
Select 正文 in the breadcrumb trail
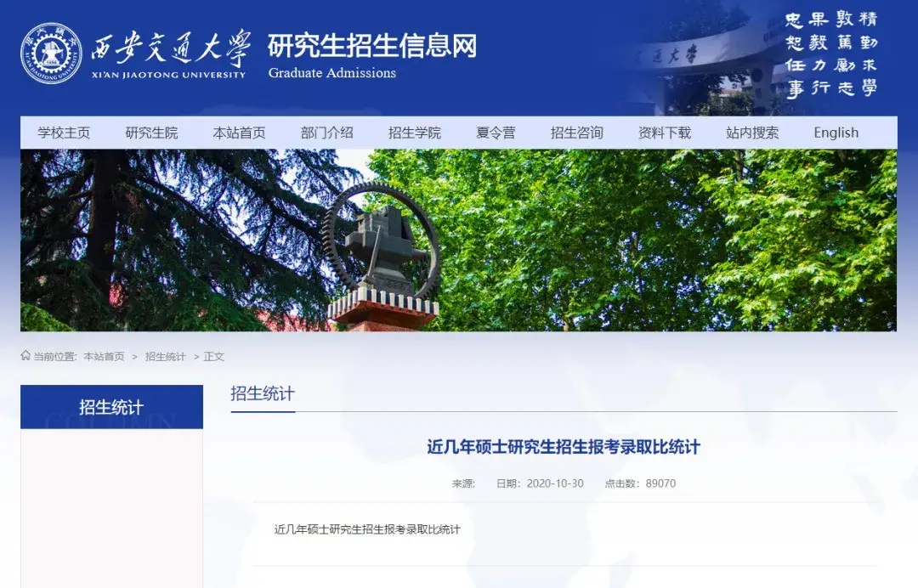coord(214,357)
